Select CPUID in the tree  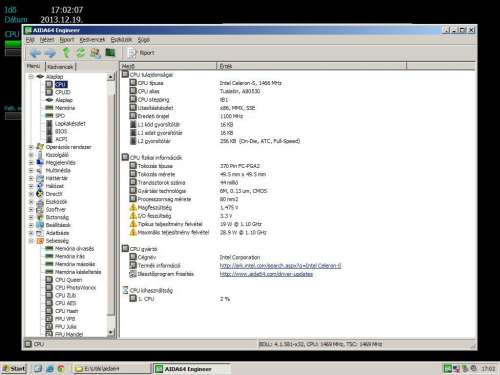point(63,92)
